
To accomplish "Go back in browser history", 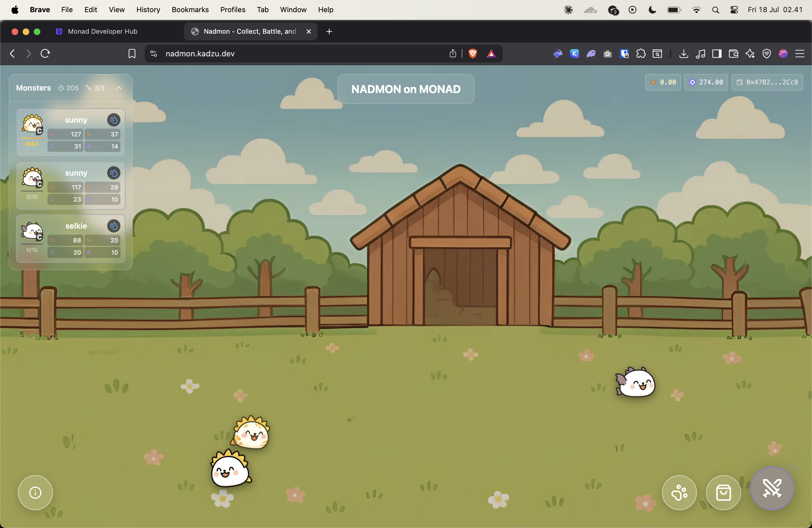I will point(12,54).
